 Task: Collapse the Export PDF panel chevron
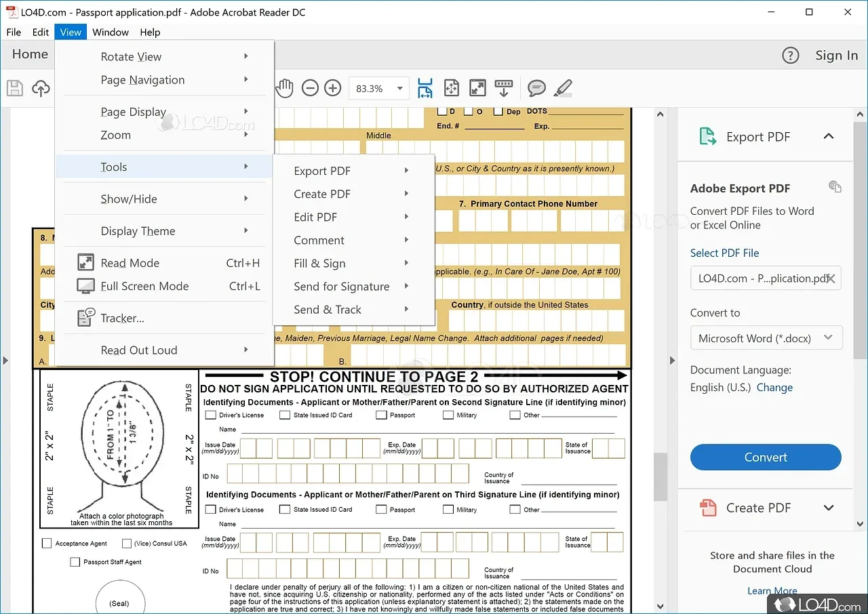click(828, 136)
